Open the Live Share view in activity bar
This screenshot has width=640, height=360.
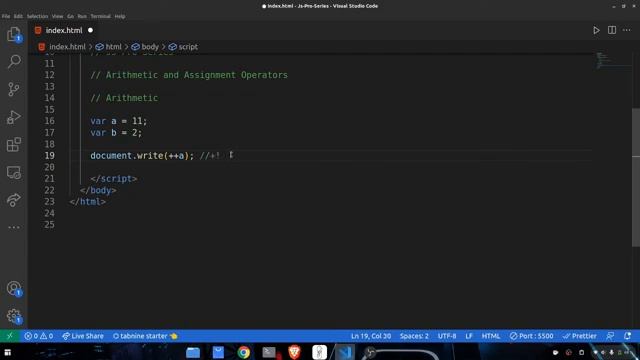point(13,200)
